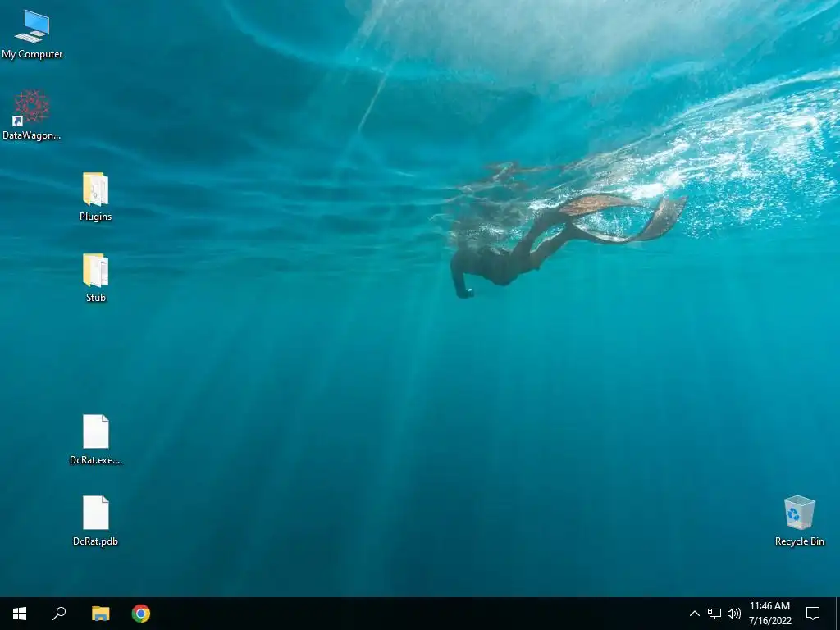This screenshot has height=630, width=840.
Task: Click the 'Stub' folder label
Action: coord(96,298)
